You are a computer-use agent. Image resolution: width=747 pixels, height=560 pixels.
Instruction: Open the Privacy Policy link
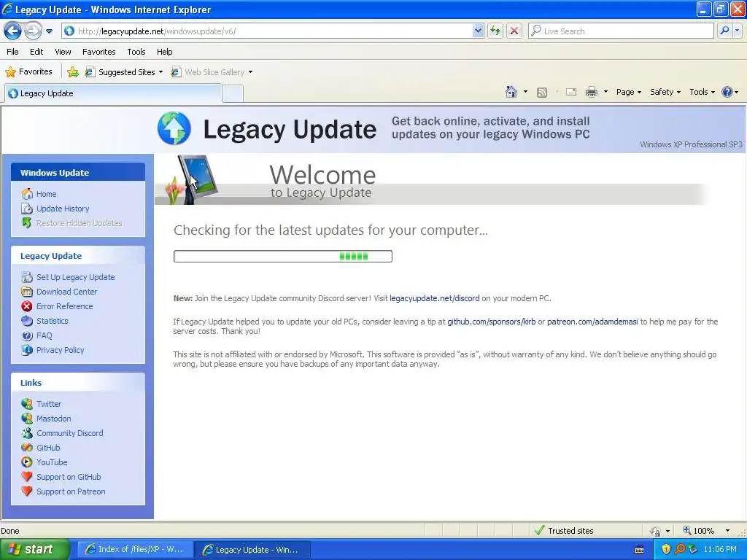tap(61, 350)
